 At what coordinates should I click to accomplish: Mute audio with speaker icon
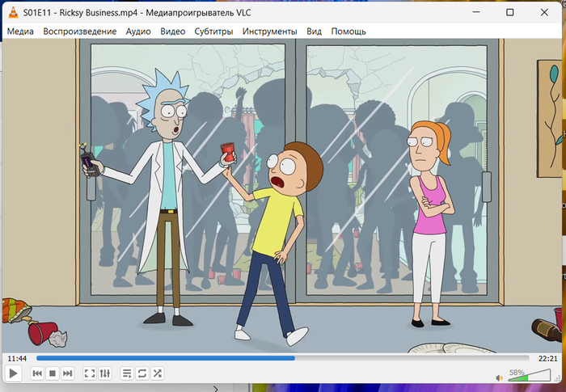pyautogui.click(x=501, y=375)
